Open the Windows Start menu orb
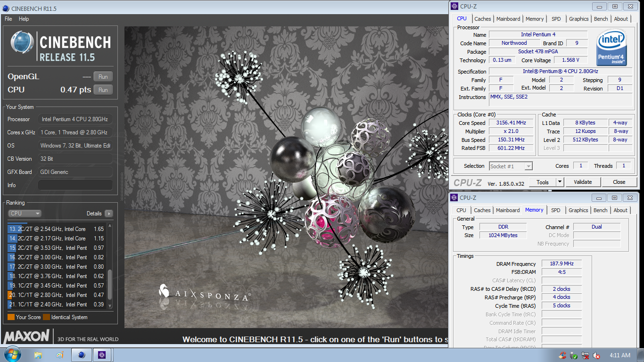Viewport: 644px width, 362px height. [12, 354]
